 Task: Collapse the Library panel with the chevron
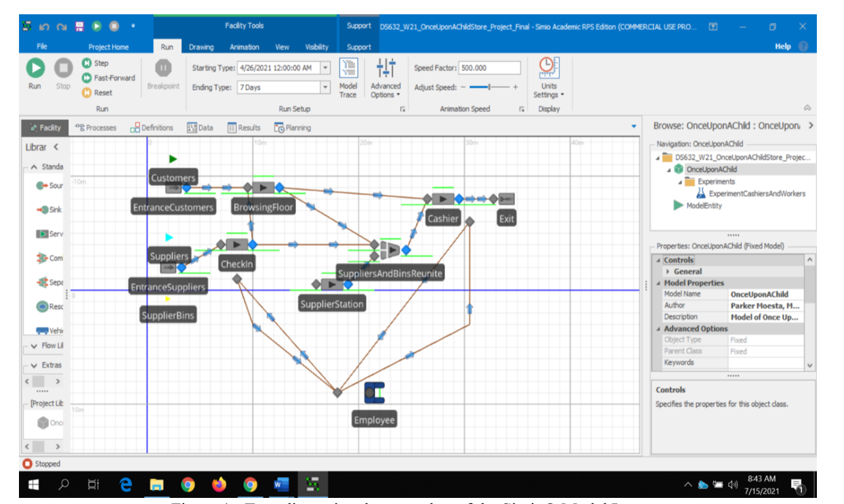pyautogui.click(x=56, y=147)
